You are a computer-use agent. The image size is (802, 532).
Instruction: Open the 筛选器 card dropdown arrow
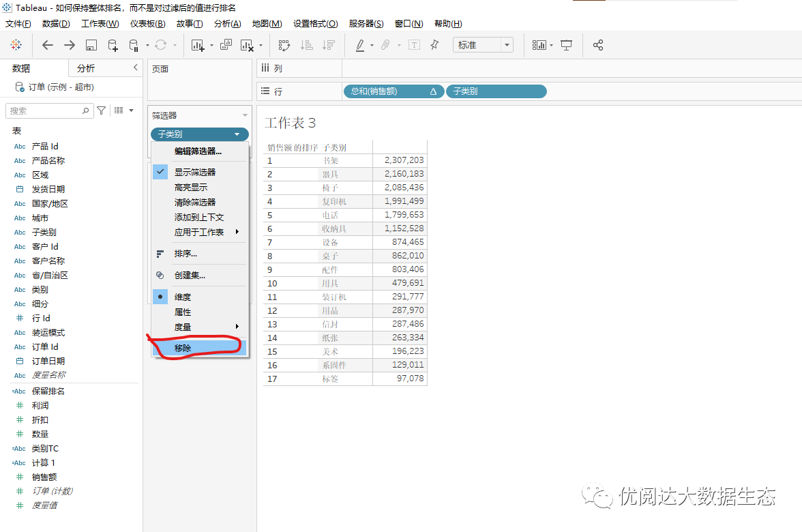pyautogui.click(x=245, y=116)
